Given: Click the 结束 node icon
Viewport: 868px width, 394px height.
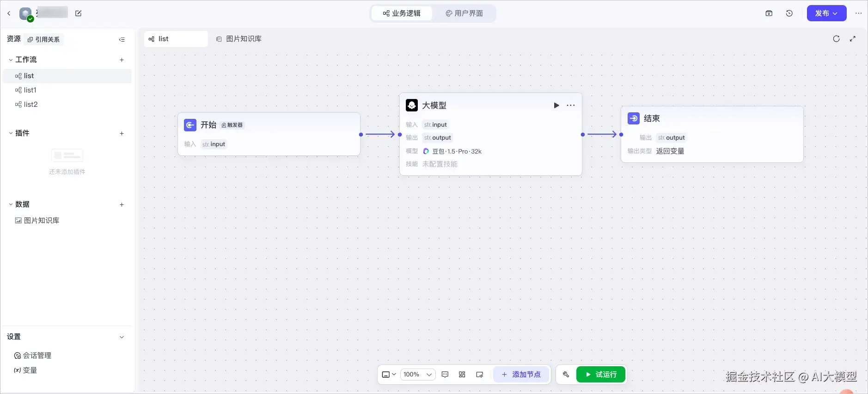Looking at the screenshot, I should 634,118.
